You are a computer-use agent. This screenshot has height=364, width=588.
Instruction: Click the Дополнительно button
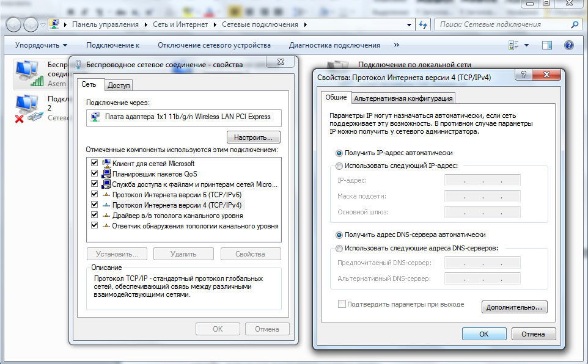514,307
